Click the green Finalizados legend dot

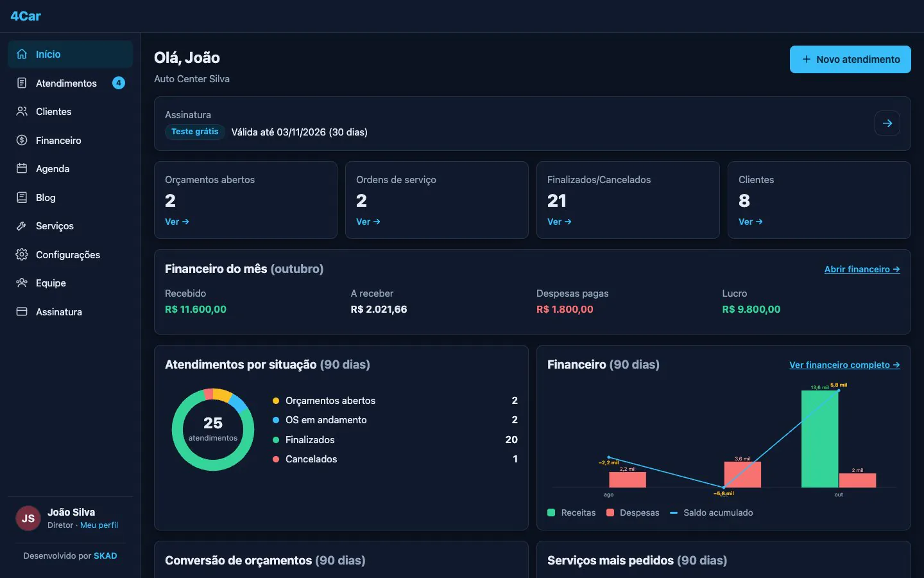point(276,440)
